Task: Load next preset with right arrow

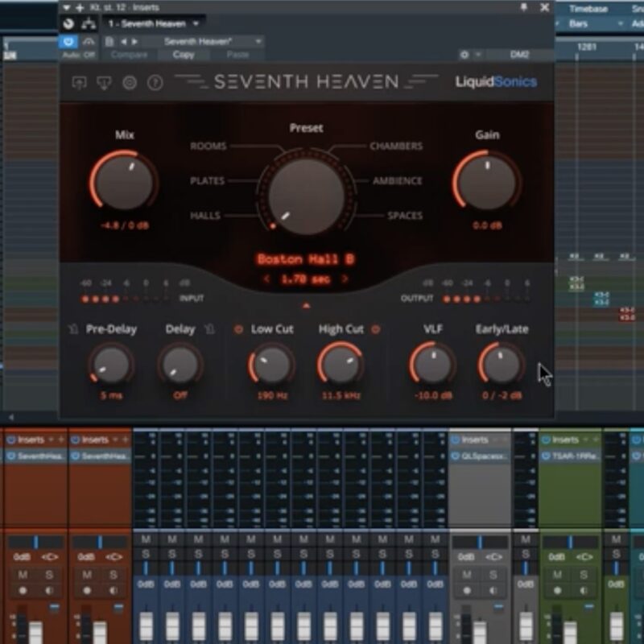Action: tap(134, 42)
